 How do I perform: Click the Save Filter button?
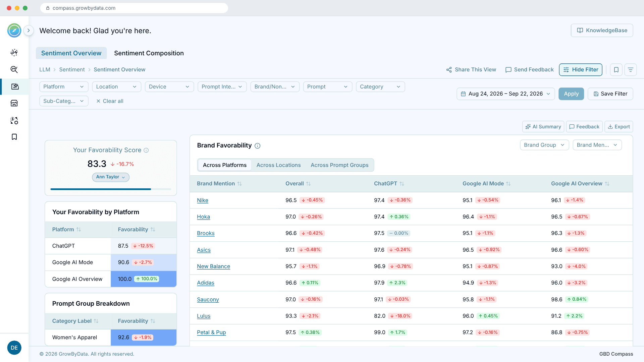[610, 94]
